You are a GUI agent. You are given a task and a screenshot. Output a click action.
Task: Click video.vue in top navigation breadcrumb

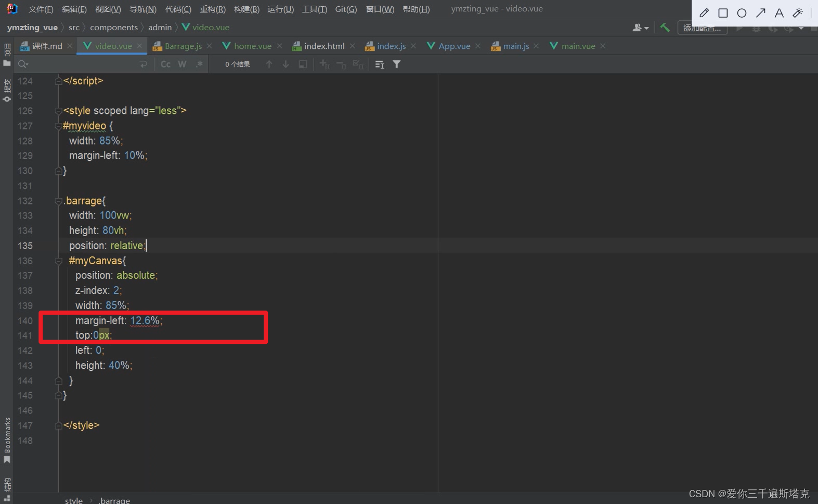click(x=205, y=28)
